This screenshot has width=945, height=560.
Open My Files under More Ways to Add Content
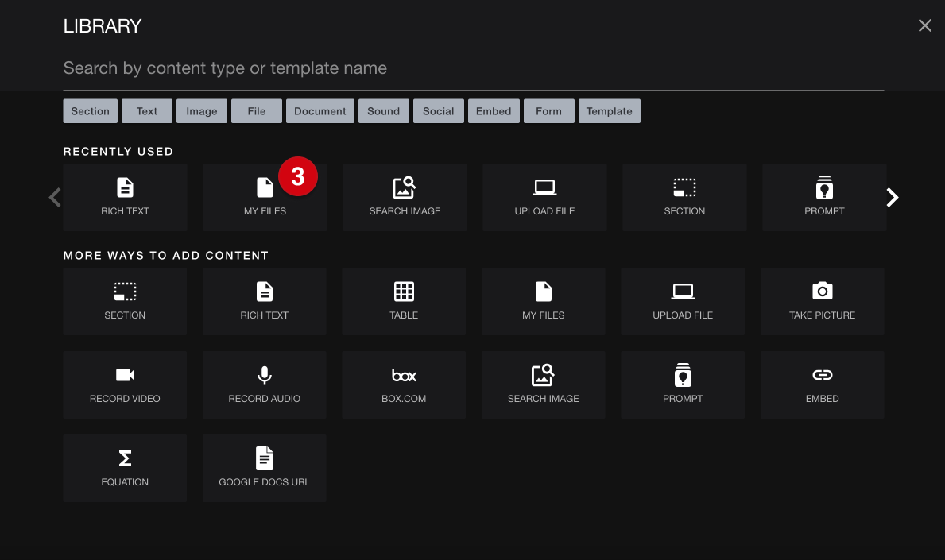click(543, 302)
